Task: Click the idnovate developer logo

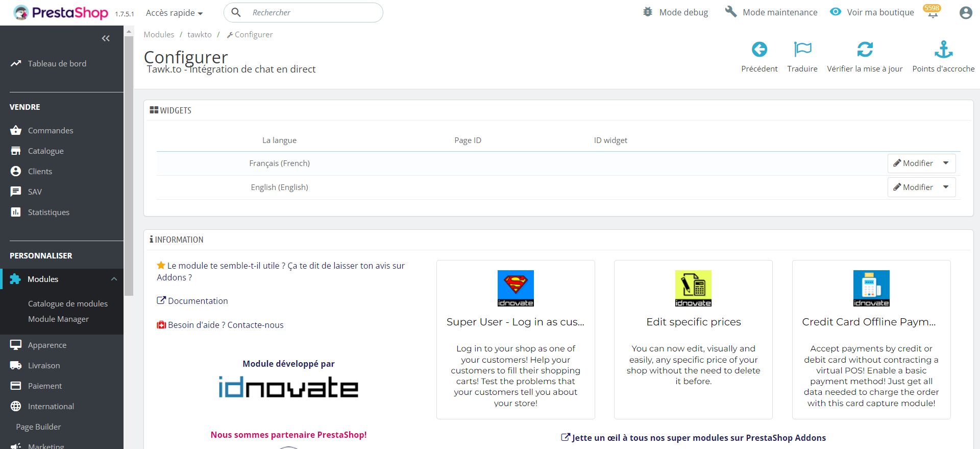Action: coord(288,387)
